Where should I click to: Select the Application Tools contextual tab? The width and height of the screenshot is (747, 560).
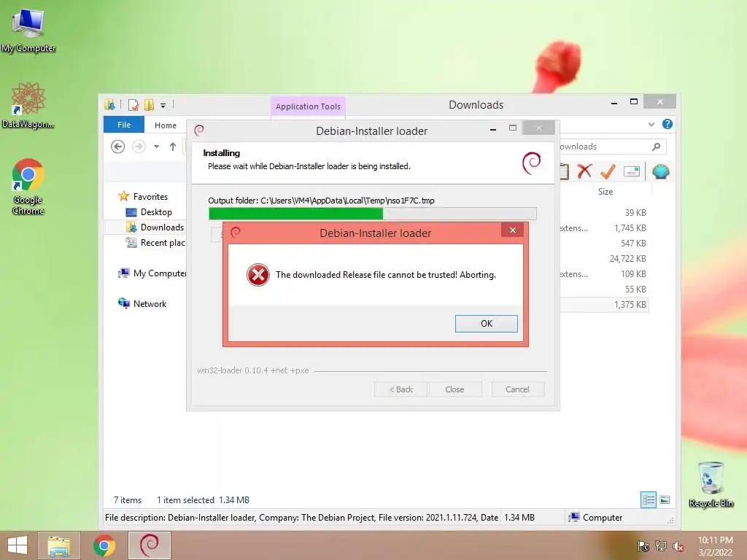point(308,106)
